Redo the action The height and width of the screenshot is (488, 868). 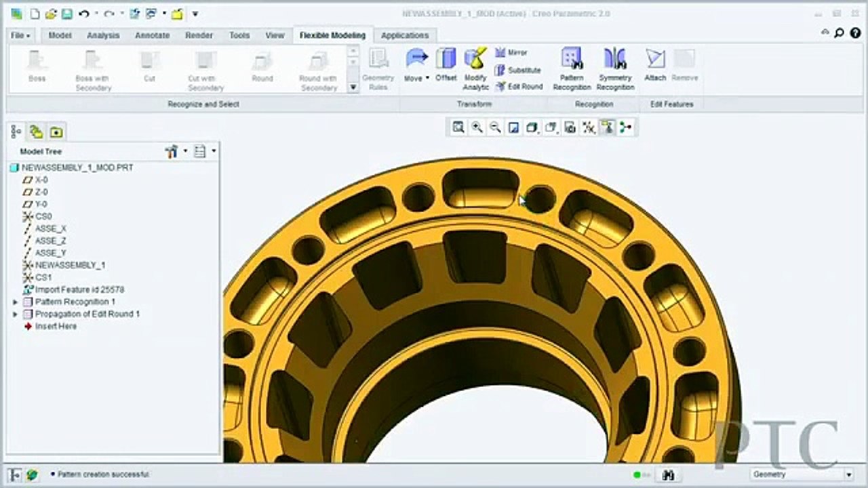coord(108,14)
